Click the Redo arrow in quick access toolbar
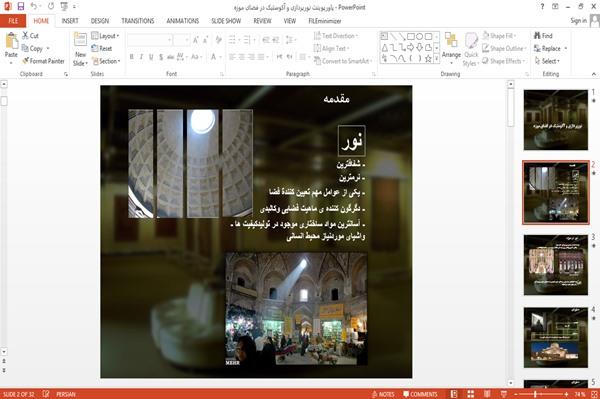The width and height of the screenshot is (600, 399). tap(51, 7)
